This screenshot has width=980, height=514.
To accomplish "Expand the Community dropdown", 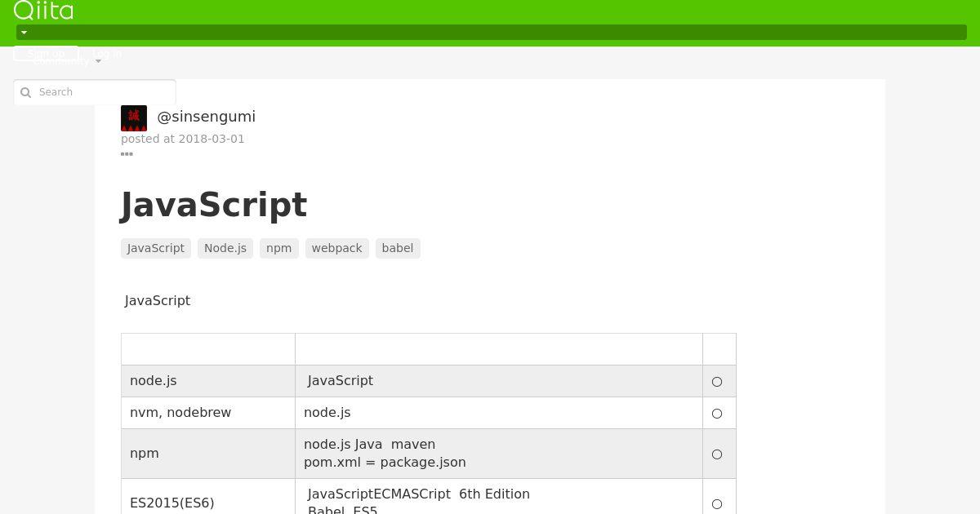I will (x=67, y=61).
